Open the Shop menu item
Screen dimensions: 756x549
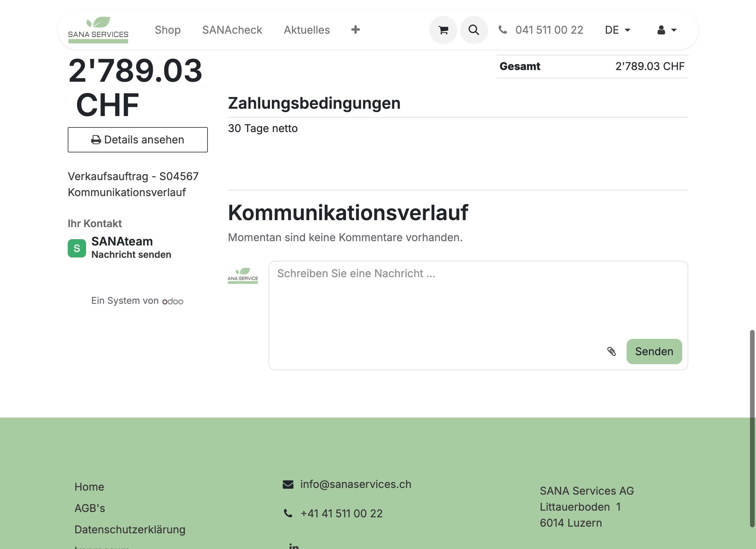(x=167, y=30)
